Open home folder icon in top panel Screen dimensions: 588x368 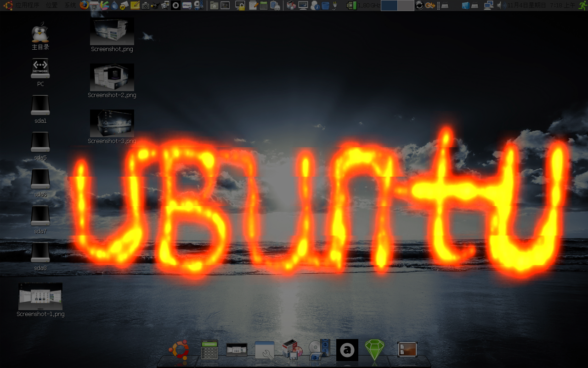pyautogui.click(x=214, y=6)
